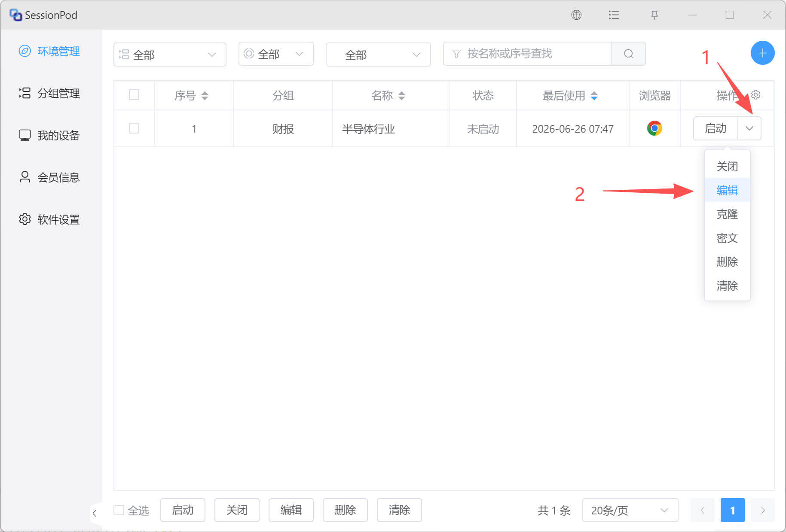
Task: Open 会员信息 in the sidebar
Action: coord(49,177)
